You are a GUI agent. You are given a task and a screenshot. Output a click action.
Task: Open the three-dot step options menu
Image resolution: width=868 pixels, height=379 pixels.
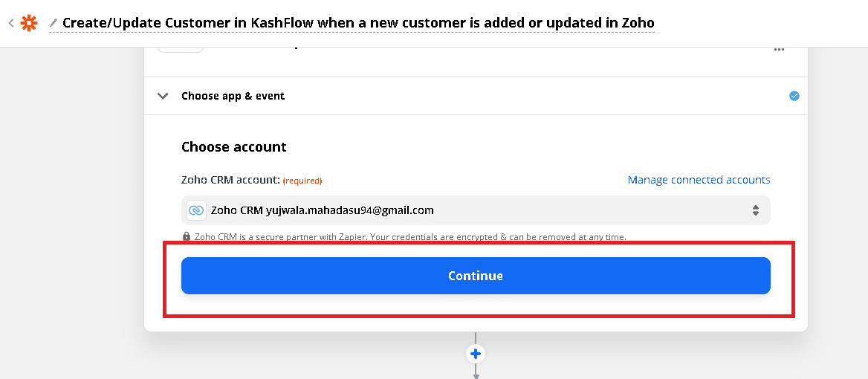779,50
